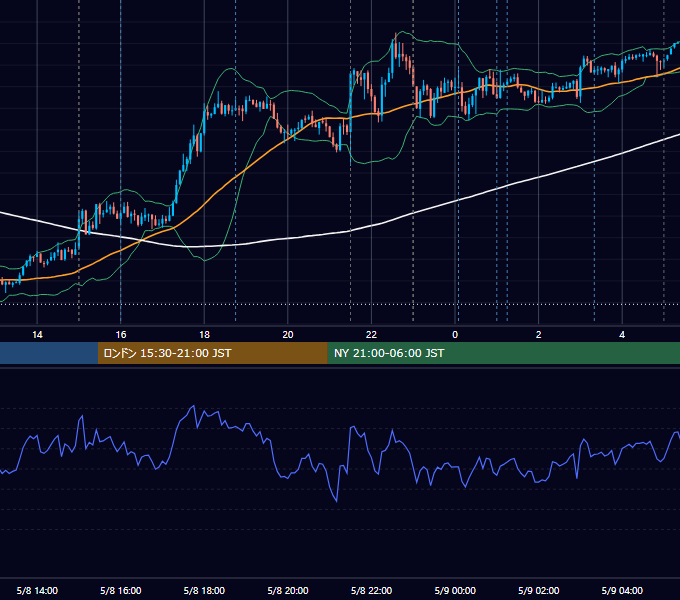Click the '22' hour axis label
This screenshot has height=600, width=680.
pos(371,335)
